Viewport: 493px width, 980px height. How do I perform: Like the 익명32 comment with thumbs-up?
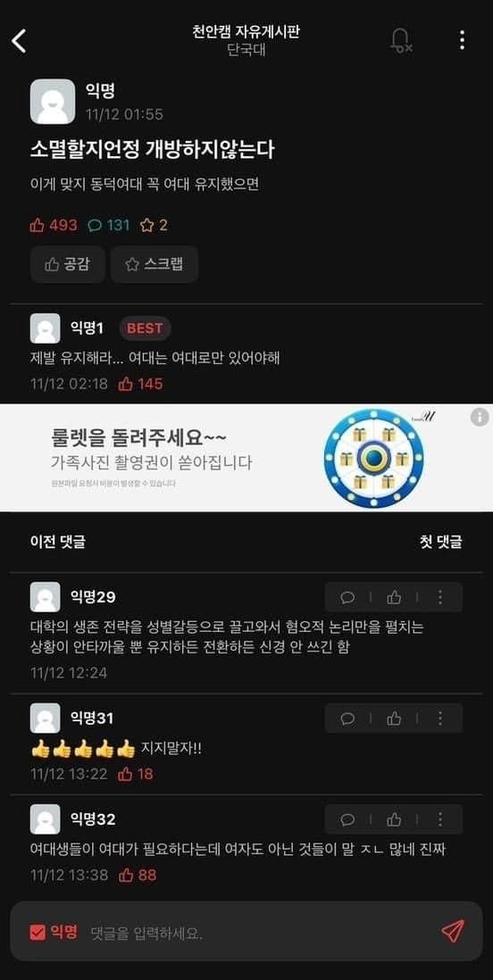click(394, 818)
